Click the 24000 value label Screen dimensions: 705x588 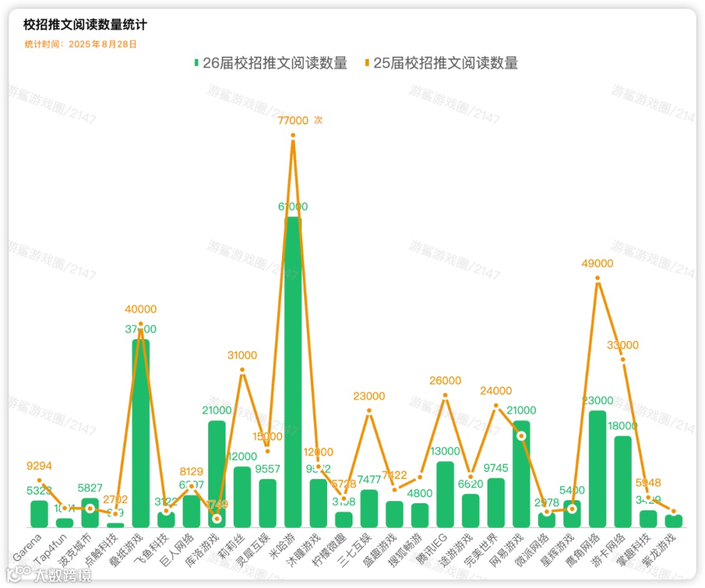[496, 391]
